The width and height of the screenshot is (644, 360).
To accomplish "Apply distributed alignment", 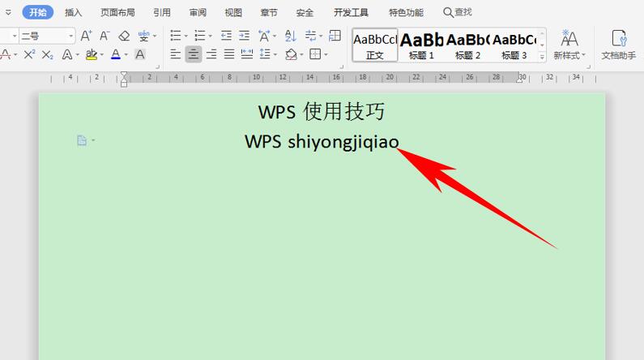I will click(247, 54).
